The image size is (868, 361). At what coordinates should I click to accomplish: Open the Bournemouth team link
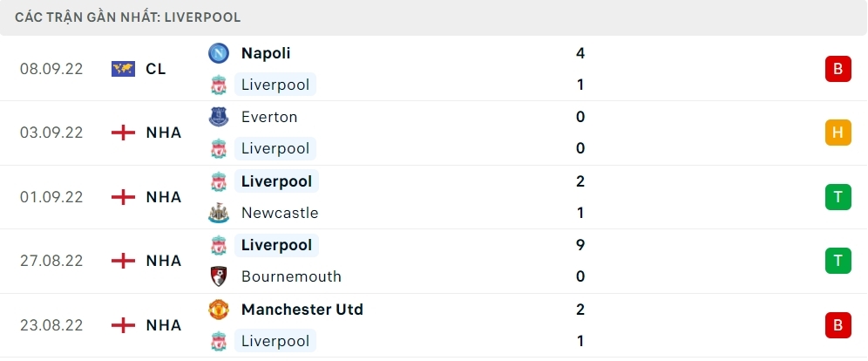pyautogui.click(x=291, y=276)
